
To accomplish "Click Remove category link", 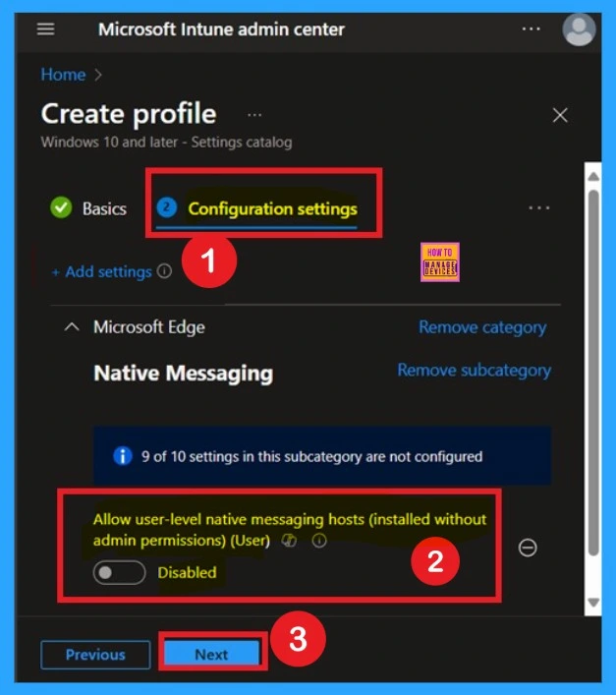I will [x=482, y=327].
